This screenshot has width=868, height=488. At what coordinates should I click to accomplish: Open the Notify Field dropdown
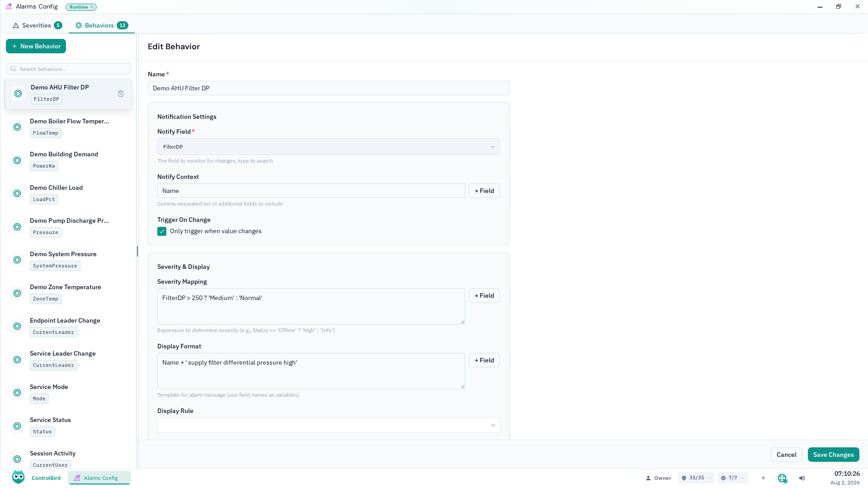tap(329, 147)
